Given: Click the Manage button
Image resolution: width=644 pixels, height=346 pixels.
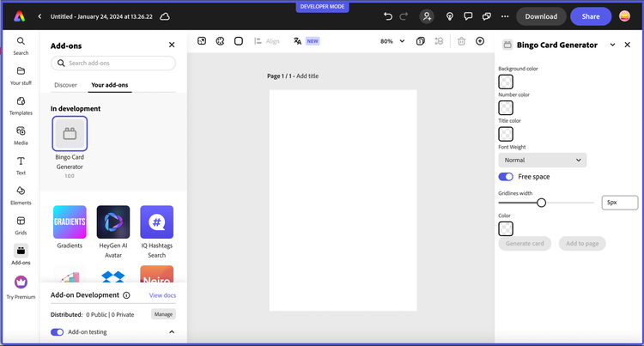Looking at the screenshot, I should click(x=163, y=314).
